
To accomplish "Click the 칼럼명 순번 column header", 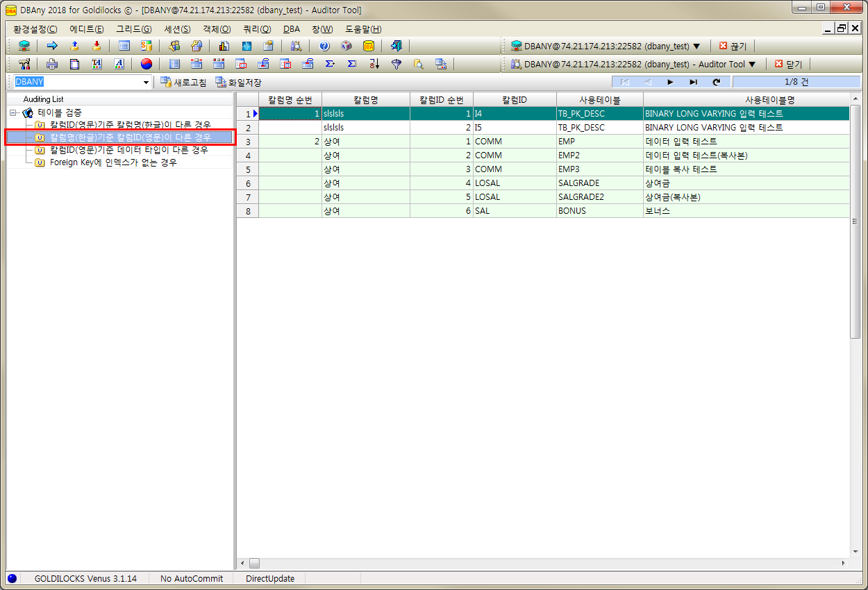I will (x=290, y=100).
